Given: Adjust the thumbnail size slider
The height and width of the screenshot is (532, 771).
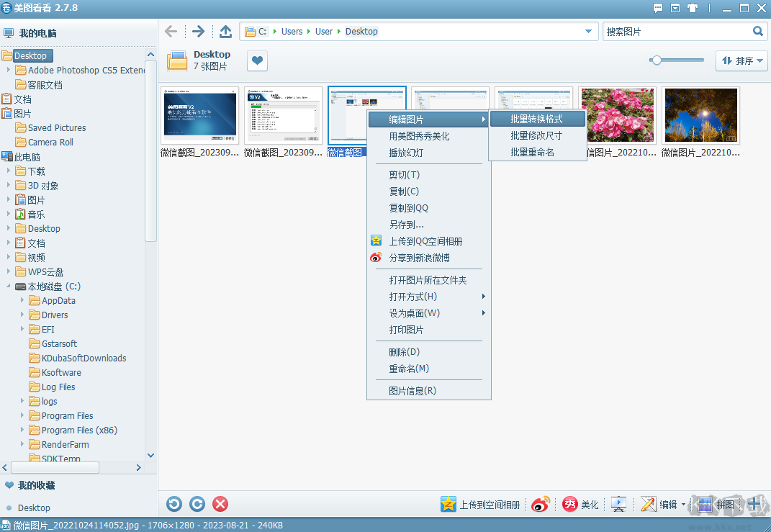Looking at the screenshot, I should [x=656, y=60].
